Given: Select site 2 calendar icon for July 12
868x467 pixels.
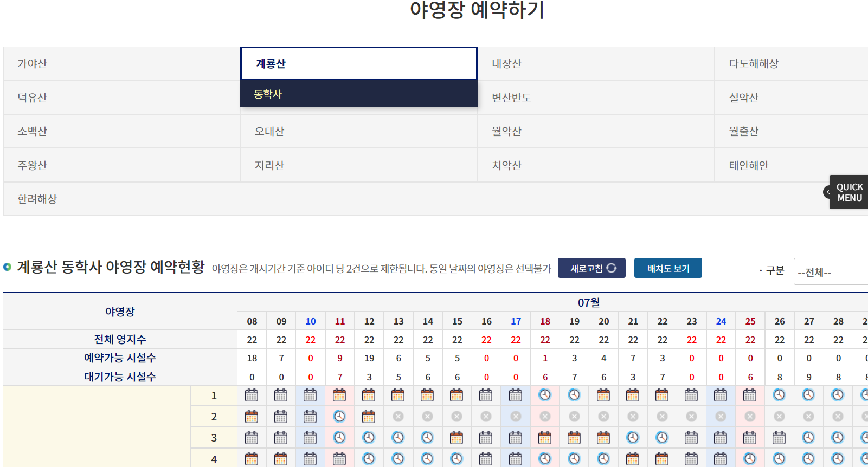Looking at the screenshot, I should (369, 416).
